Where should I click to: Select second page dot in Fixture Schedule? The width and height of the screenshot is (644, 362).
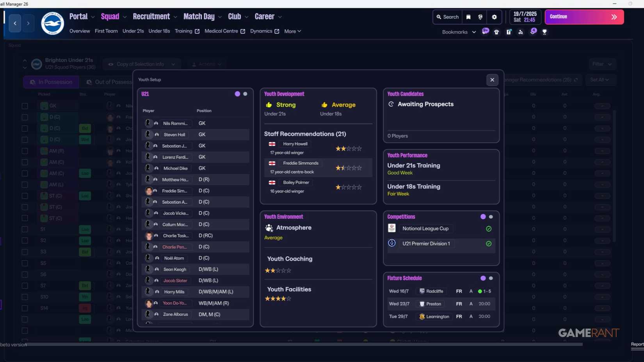point(491,279)
